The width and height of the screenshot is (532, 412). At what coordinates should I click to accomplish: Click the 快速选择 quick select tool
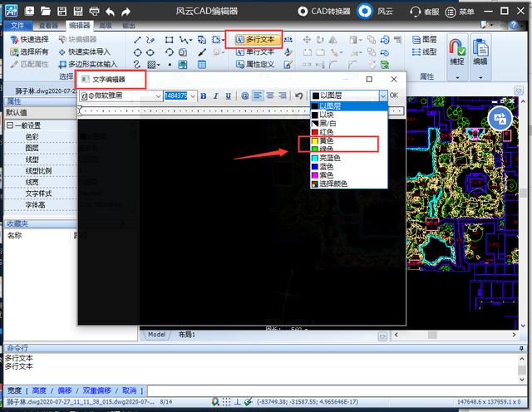(29, 40)
